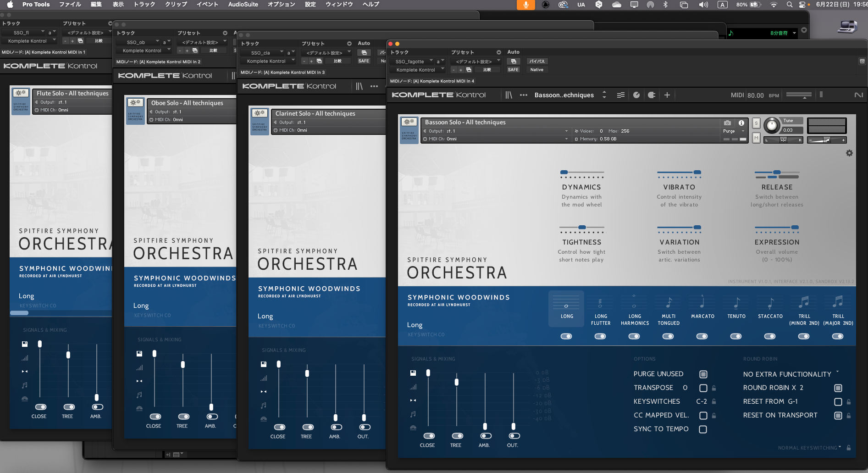Viewport: 868px width, 473px height.
Task: Toggle the AMB. mic switch in bassoon window
Action: click(486, 436)
